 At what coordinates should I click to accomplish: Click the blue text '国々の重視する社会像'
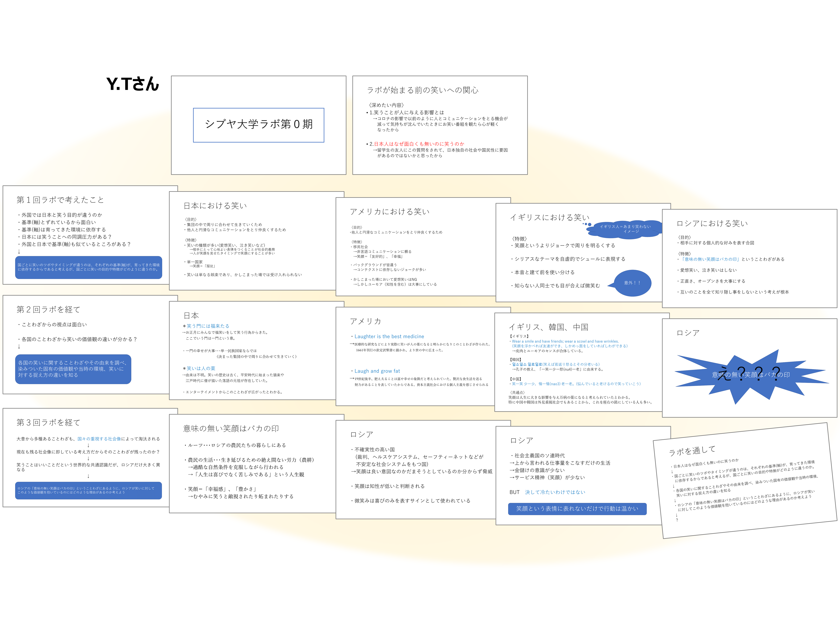pos(99,439)
